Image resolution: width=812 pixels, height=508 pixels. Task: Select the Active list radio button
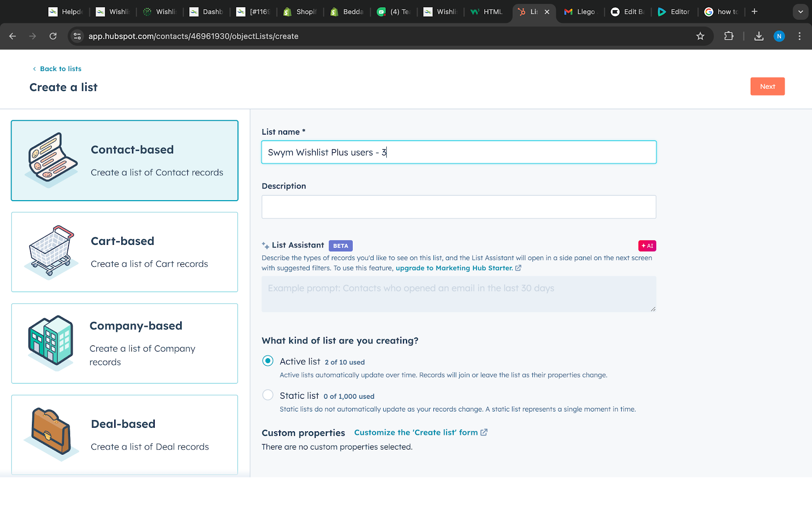click(267, 361)
